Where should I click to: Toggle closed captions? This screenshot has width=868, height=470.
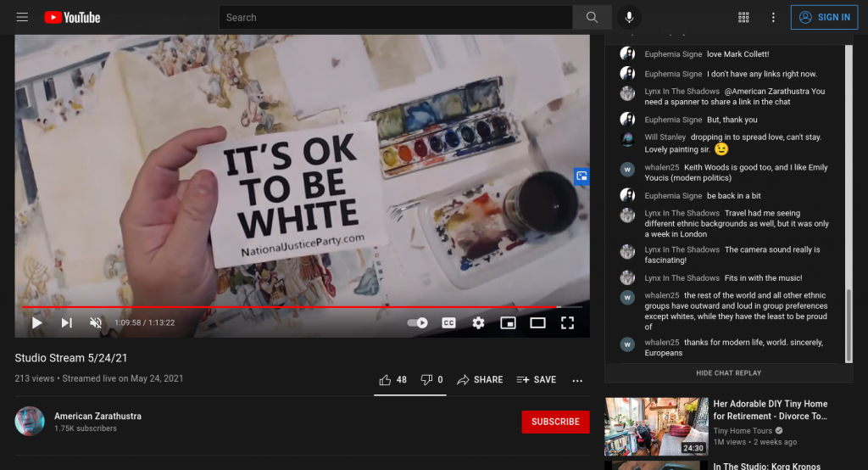pyautogui.click(x=449, y=322)
